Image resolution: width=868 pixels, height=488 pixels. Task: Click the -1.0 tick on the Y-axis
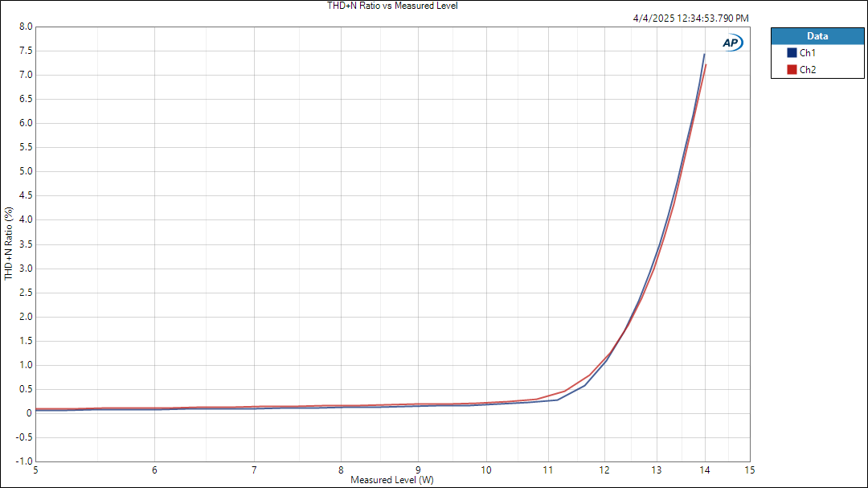point(23,462)
